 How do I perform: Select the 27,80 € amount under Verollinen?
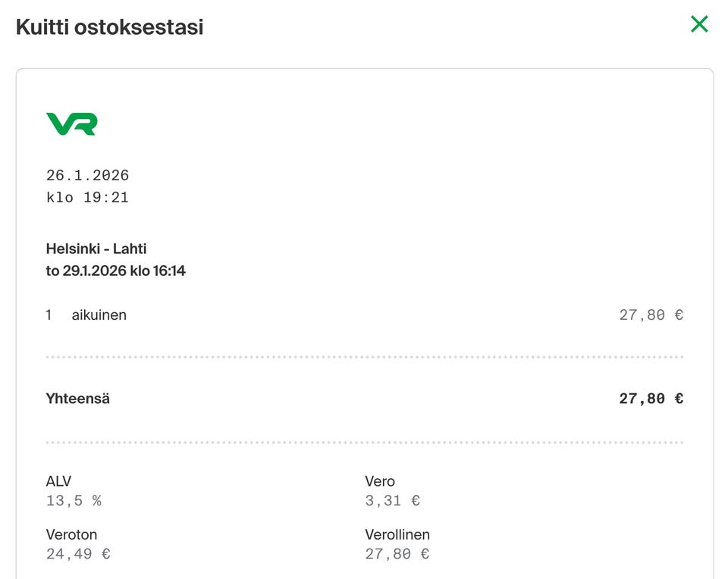(x=397, y=554)
